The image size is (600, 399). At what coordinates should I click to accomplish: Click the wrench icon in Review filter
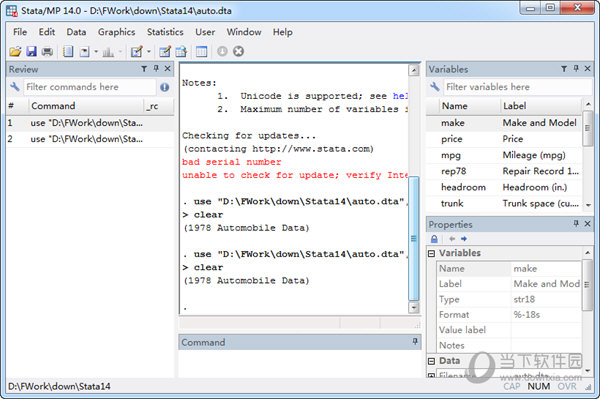tap(15, 87)
